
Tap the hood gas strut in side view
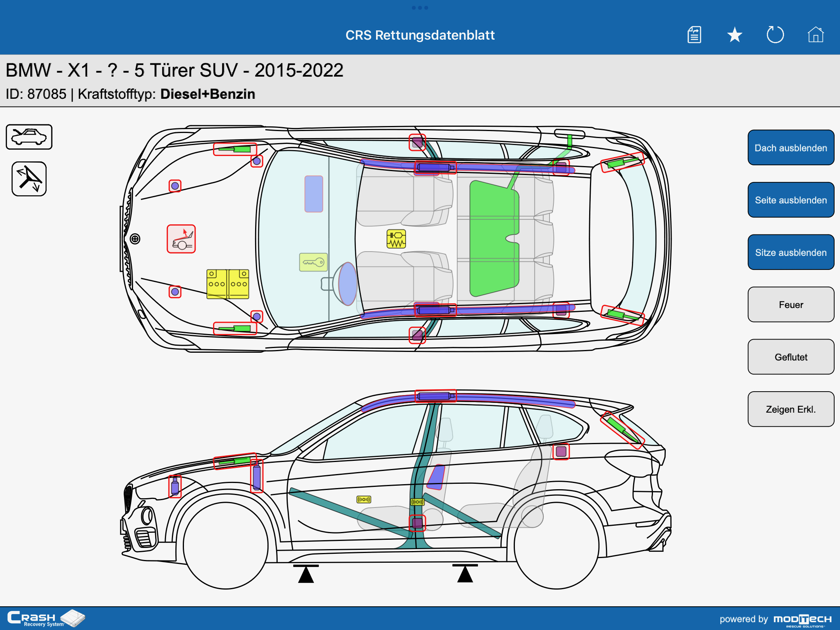[235, 461]
